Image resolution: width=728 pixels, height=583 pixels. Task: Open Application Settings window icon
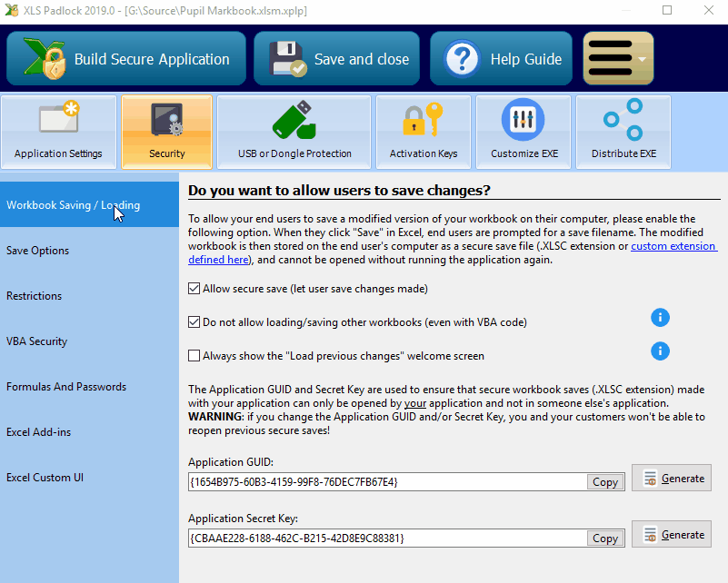(x=58, y=121)
